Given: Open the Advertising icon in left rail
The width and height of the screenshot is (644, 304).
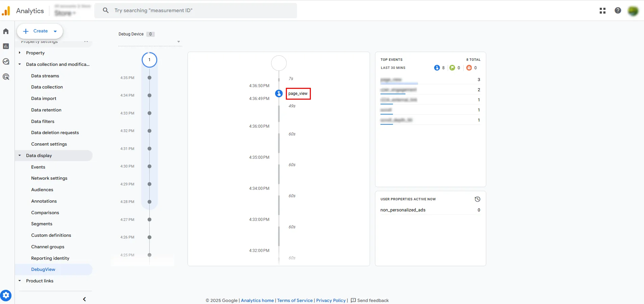Looking at the screenshot, I should click(x=6, y=77).
